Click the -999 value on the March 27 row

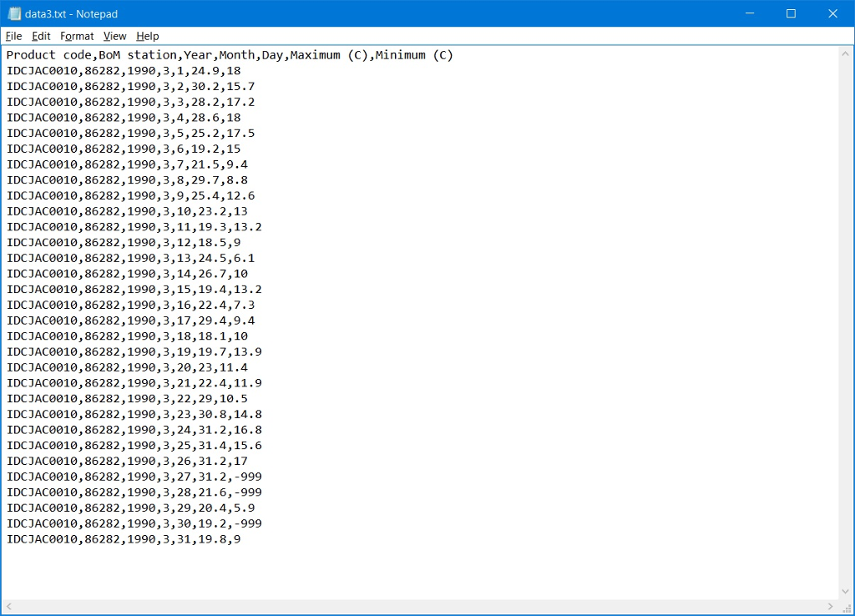246,476
